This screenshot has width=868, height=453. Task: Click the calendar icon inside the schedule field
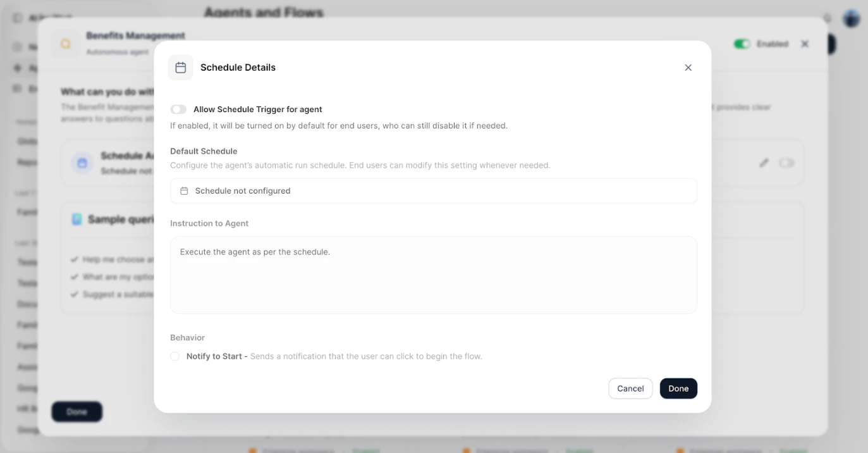(183, 190)
